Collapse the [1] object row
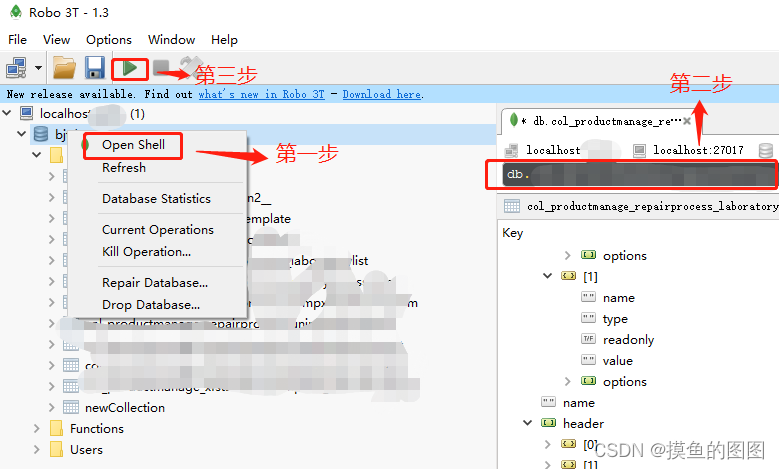Screen dimensions: 779x469 (547, 276)
